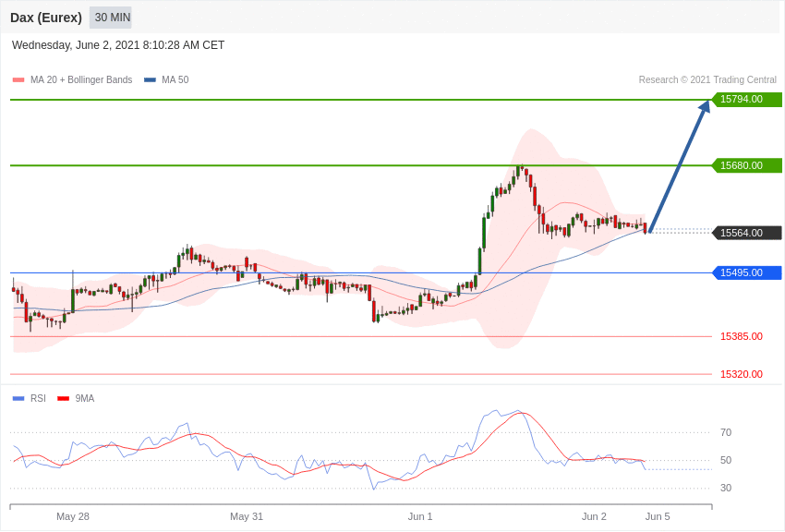This screenshot has height=532, width=785.
Task: Click the 15320.00 red support value
Action: coord(742,374)
